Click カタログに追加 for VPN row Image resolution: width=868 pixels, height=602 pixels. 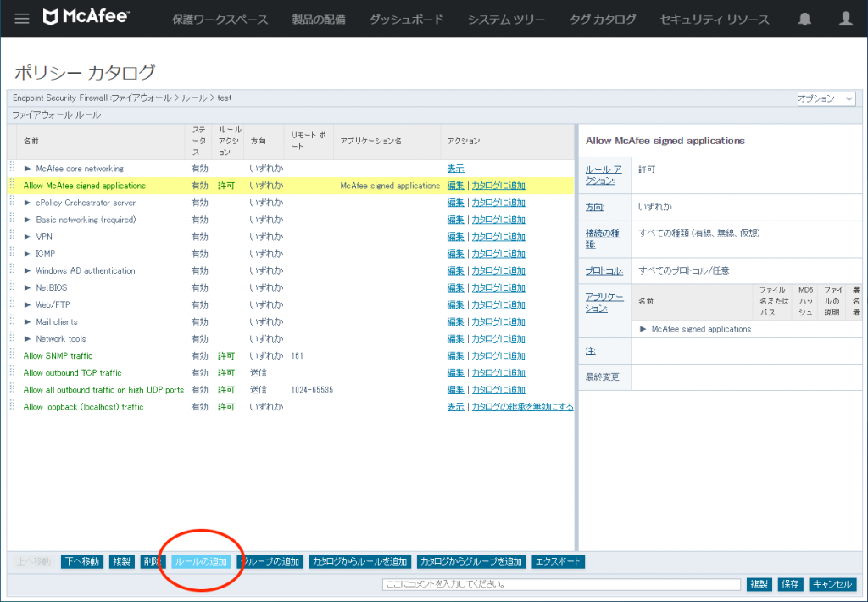(498, 237)
